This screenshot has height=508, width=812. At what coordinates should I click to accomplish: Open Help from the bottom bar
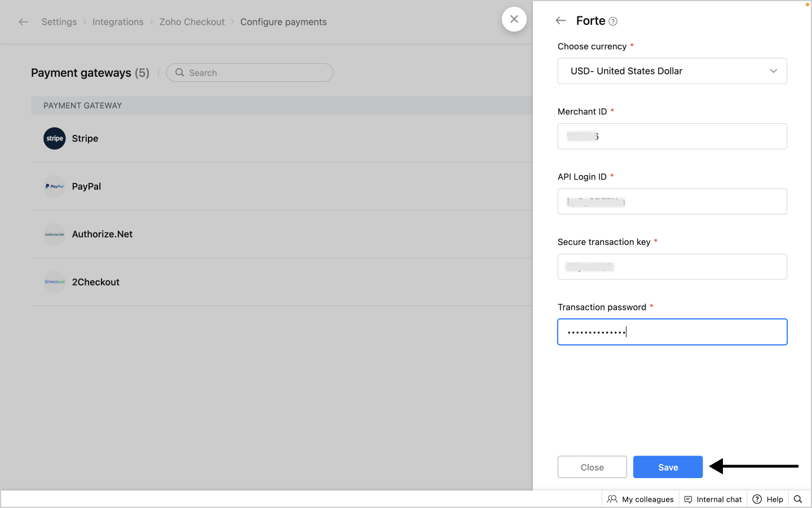point(768,499)
